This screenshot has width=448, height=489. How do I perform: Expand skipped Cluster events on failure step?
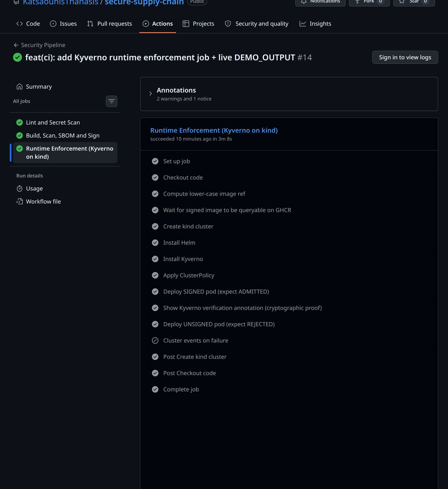click(289, 340)
